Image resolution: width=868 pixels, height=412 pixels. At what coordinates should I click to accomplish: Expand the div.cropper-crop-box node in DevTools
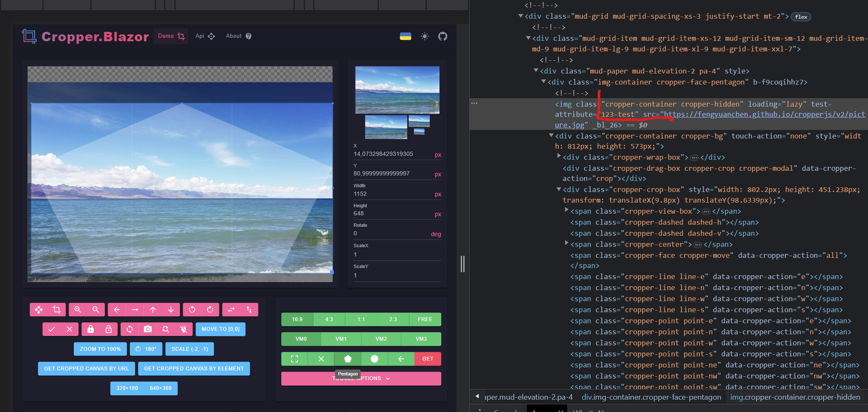pyautogui.click(x=559, y=189)
